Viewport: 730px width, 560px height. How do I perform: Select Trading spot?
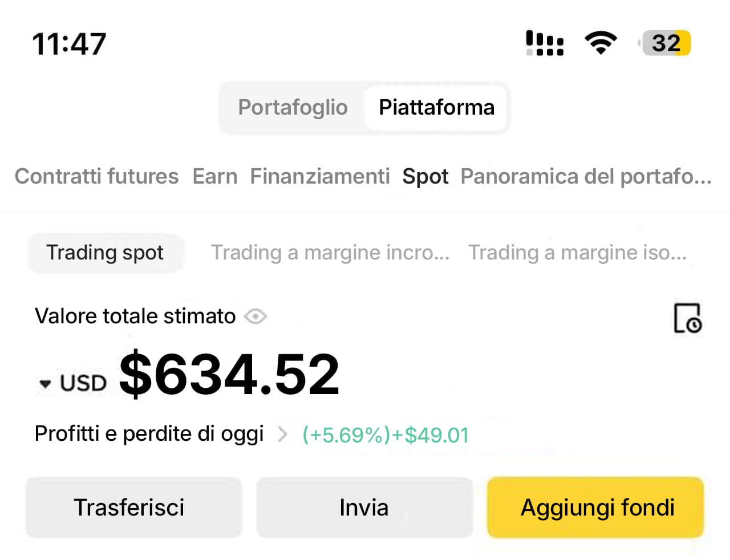(106, 253)
